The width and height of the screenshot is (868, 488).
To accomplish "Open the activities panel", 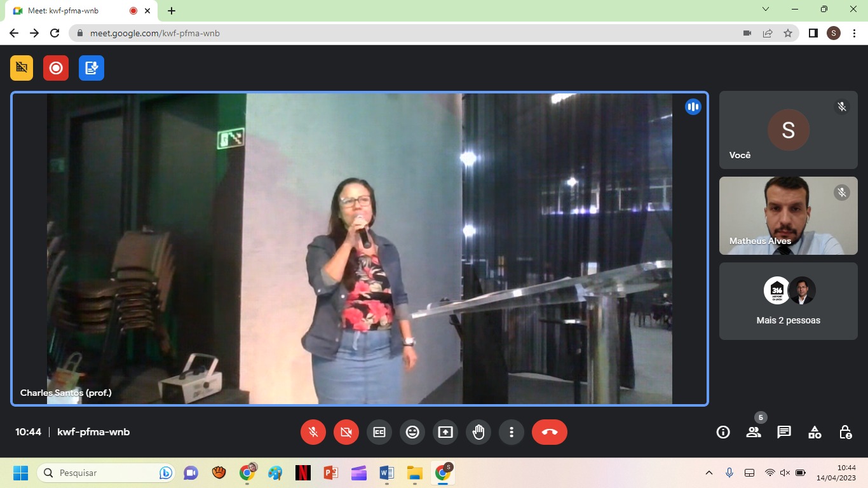I will tap(815, 432).
